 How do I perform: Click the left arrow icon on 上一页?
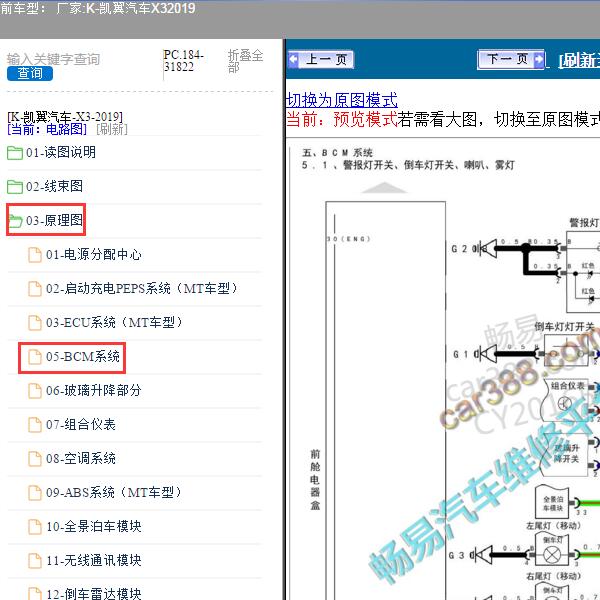pyautogui.click(x=293, y=59)
